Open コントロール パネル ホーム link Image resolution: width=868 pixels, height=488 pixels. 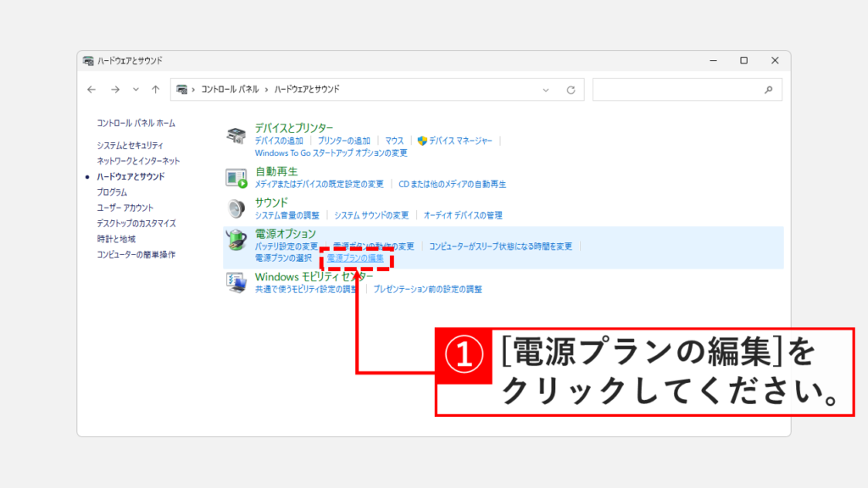[x=136, y=124]
